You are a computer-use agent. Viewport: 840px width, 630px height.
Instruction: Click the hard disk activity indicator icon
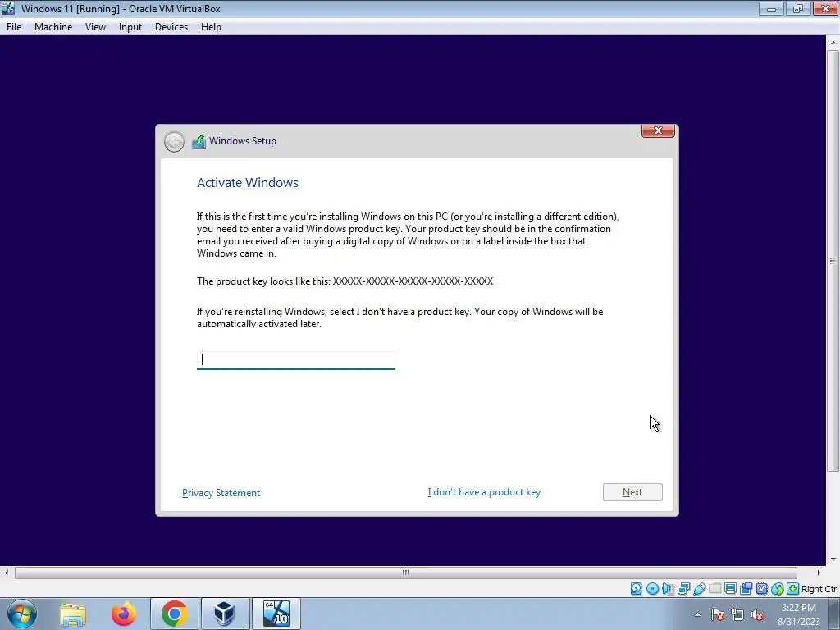tap(636, 589)
